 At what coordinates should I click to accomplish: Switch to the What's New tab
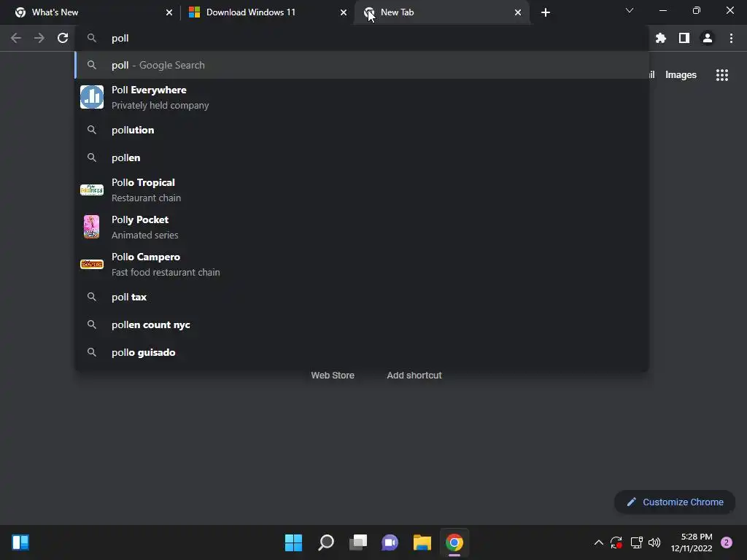pyautogui.click(x=93, y=12)
